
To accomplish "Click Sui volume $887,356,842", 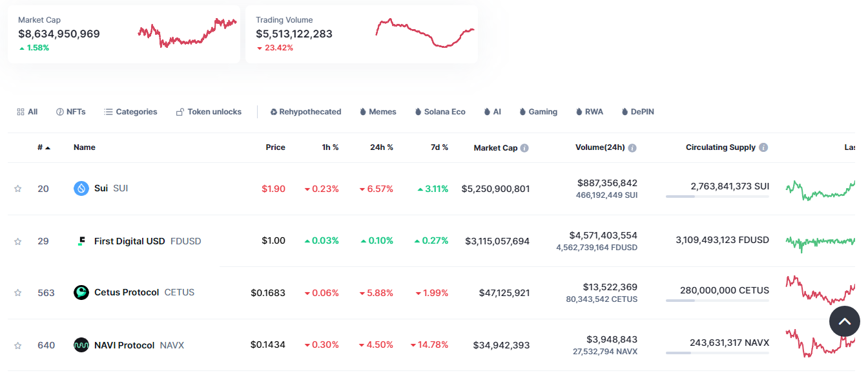I will (x=607, y=183).
